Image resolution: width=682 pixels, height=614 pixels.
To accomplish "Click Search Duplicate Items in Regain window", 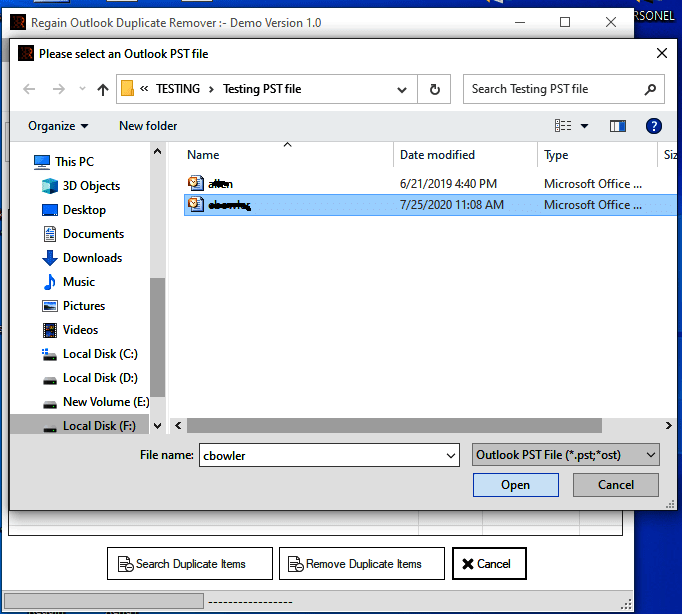I will [x=190, y=564].
